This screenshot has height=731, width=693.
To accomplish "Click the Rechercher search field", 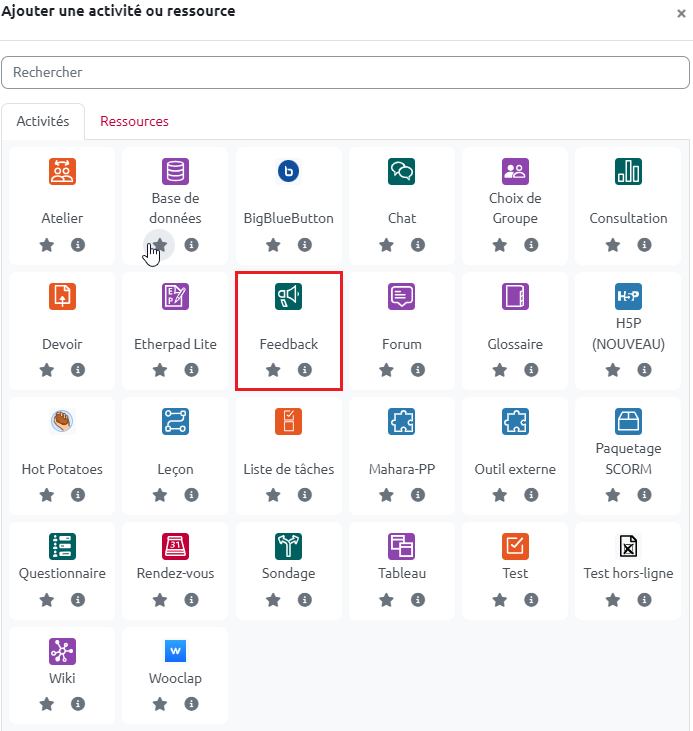I will coord(345,72).
